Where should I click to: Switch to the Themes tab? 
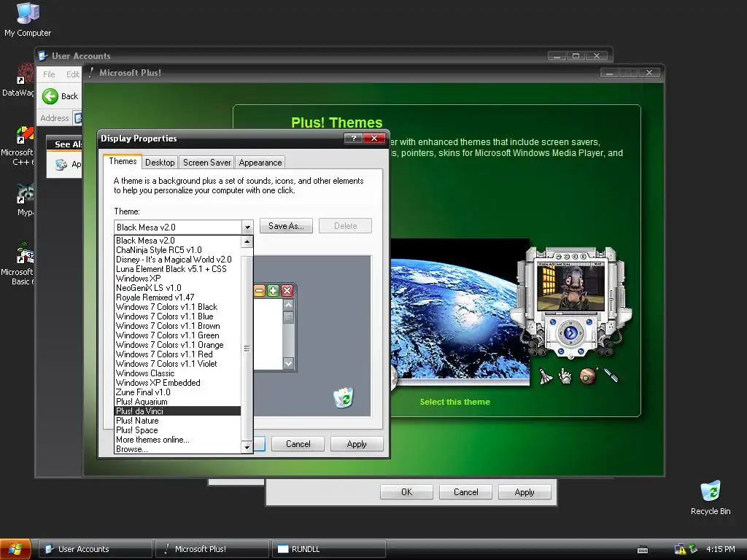tap(123, 161)
